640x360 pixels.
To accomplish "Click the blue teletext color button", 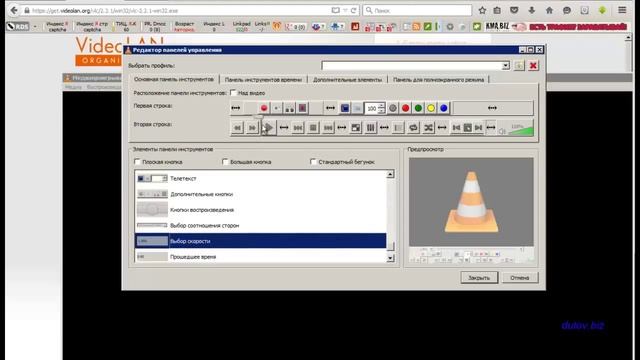I will (444, 108).
